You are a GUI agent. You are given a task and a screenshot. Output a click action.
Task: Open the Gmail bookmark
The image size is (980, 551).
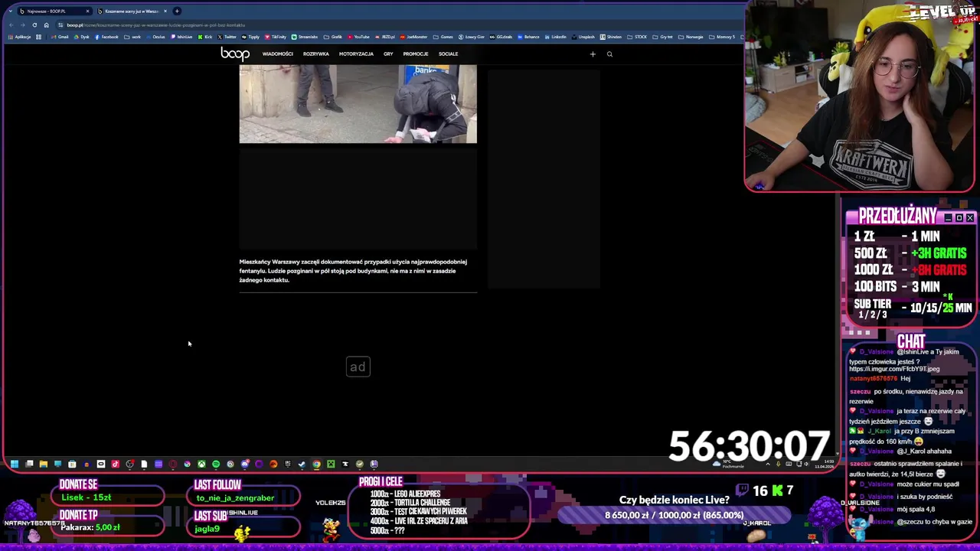(60, 37)
